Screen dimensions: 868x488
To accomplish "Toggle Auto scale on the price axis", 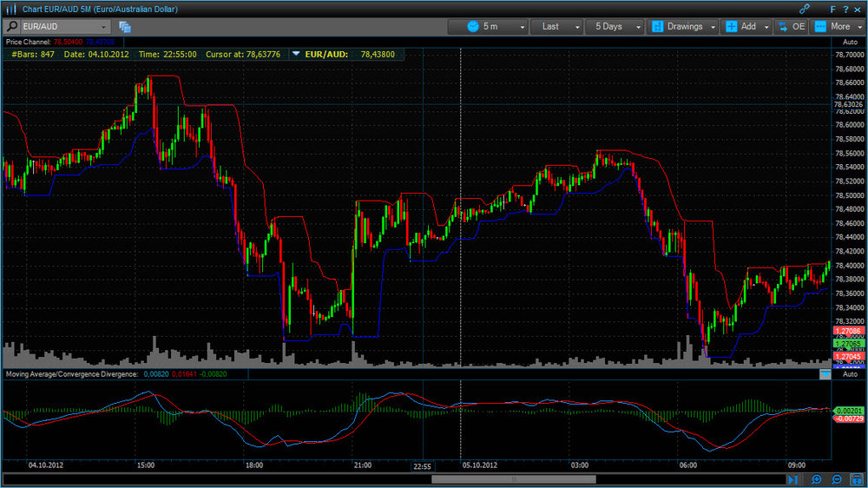I will pyautogui.click(x=850, y=42).
